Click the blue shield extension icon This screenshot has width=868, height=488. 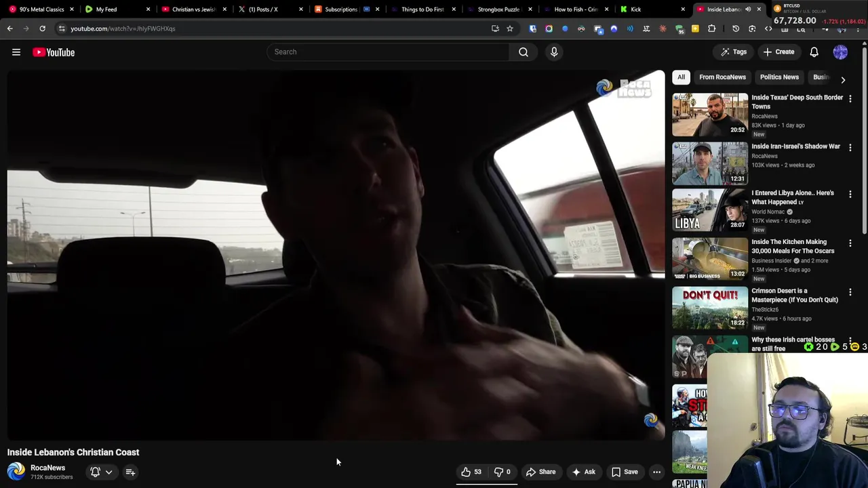tap(532, 28)
